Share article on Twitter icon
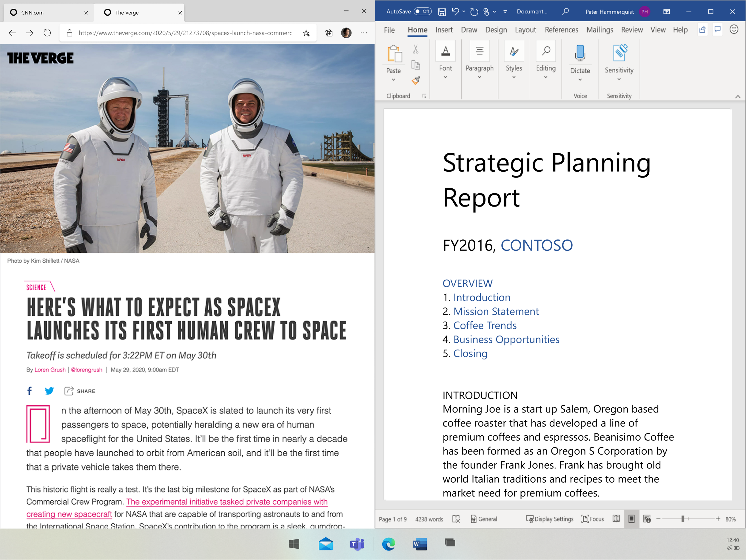Viewport: 746px width, 560px height. tap(49, 391)
